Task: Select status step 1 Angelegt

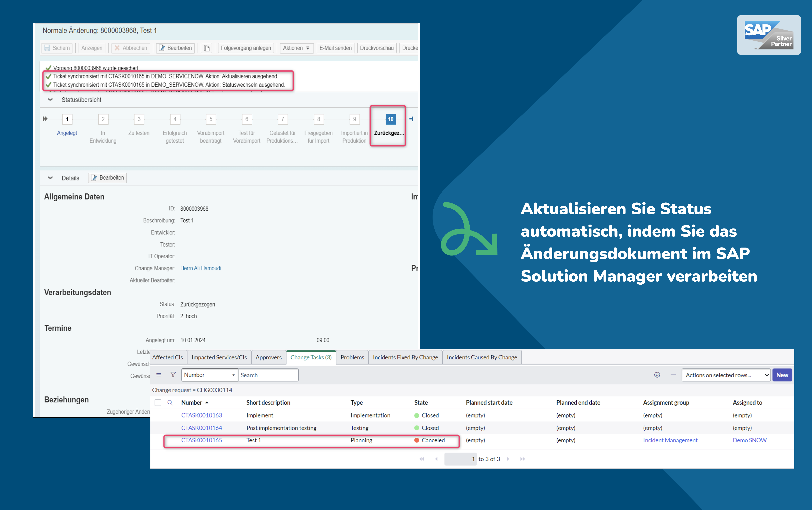Action: pyautogui.click(x=67, y=119)
